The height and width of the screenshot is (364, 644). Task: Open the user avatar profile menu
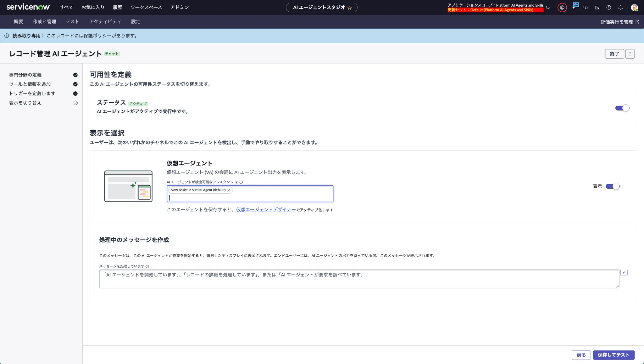click(634, 8)
